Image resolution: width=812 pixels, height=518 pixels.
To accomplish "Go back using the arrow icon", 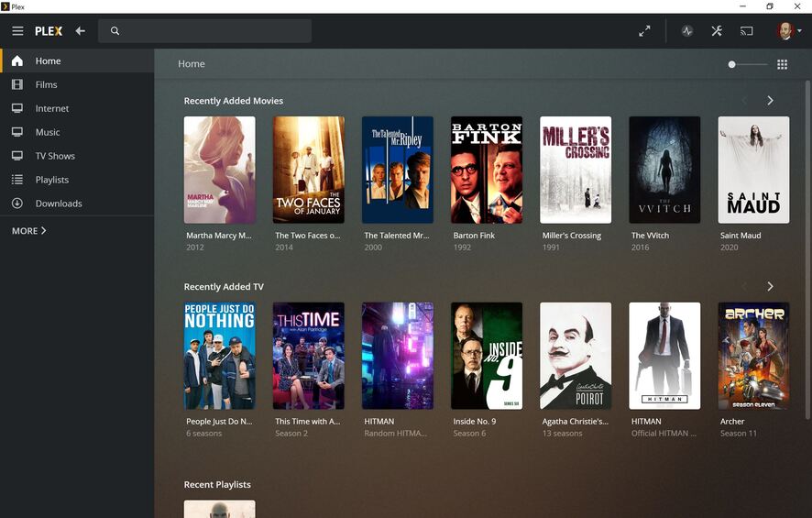I will tap(81, 31).
